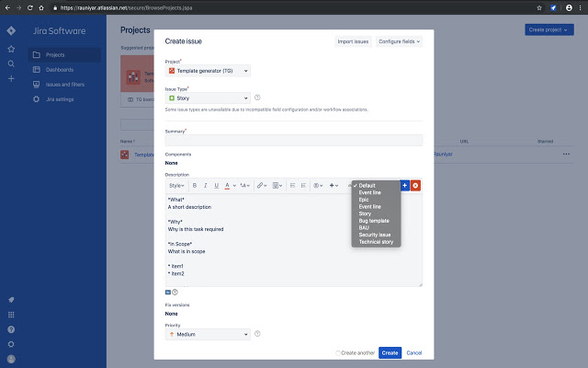This screenshot has height=368, width=588.
Task: Select Story template option
Action: click(x=365, y=213)
